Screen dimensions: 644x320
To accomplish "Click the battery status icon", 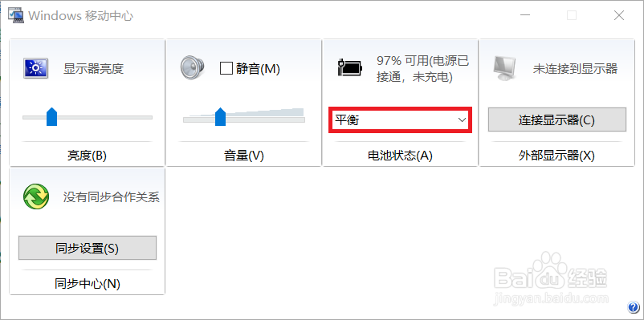I will 350,67.
